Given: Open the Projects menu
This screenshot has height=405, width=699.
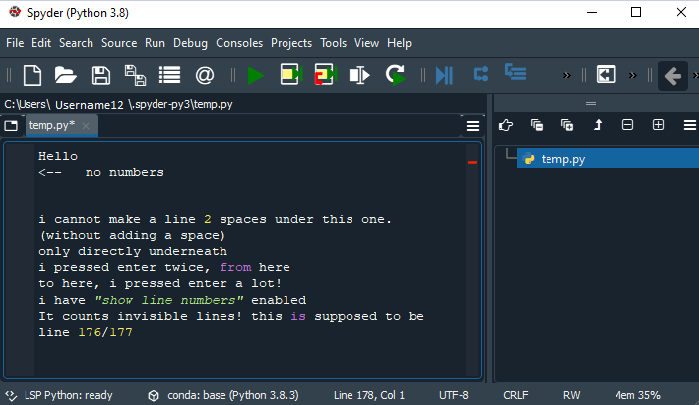Looking at the screenshot, I should 292,43.
